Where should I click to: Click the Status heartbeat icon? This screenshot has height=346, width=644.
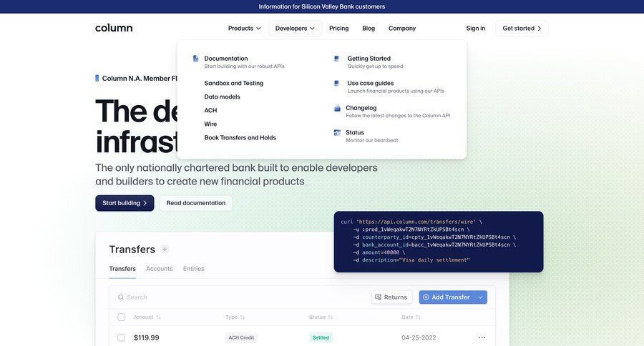pos(337,132)
